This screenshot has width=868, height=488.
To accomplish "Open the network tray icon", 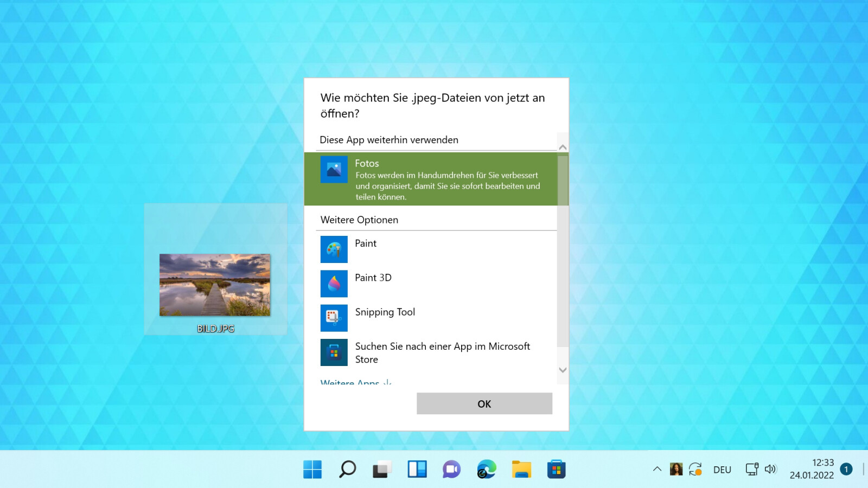I will 752,469.
